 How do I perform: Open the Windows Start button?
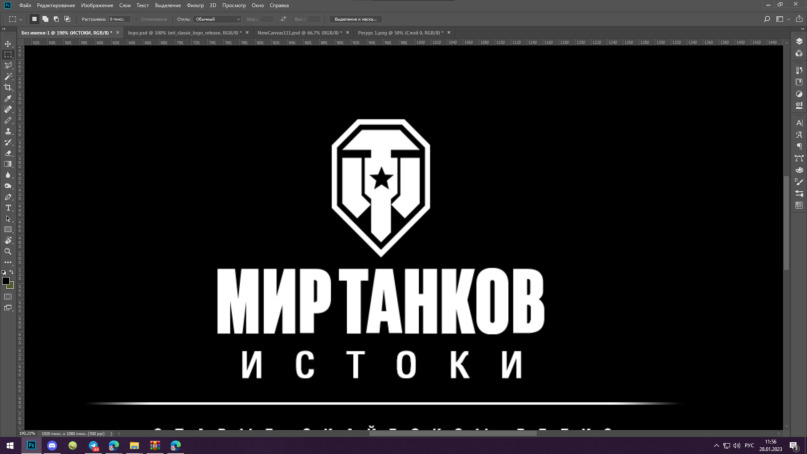(x=10, y=445)
